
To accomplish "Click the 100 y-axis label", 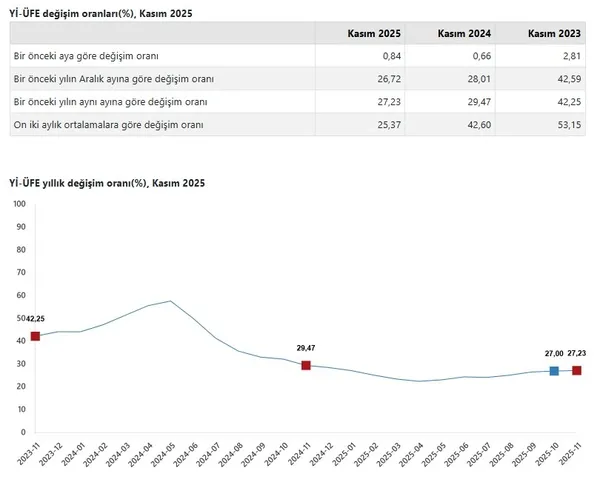I will pos(19,204).
